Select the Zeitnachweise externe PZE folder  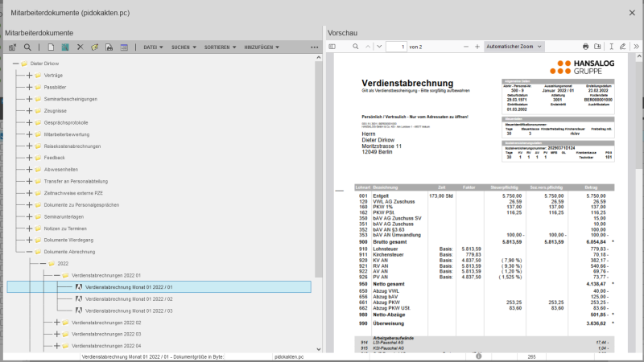(x=73, y=193)
